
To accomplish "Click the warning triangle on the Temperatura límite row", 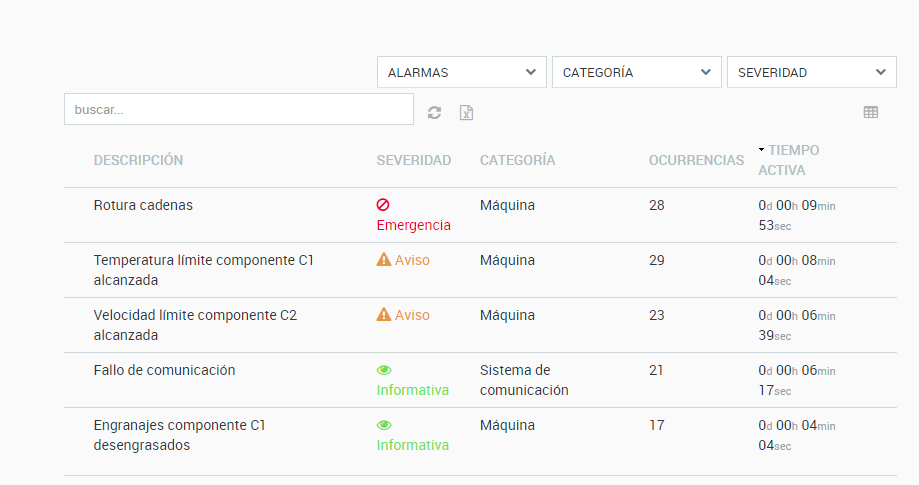I will pyautogui.click(x=383, y=260).
